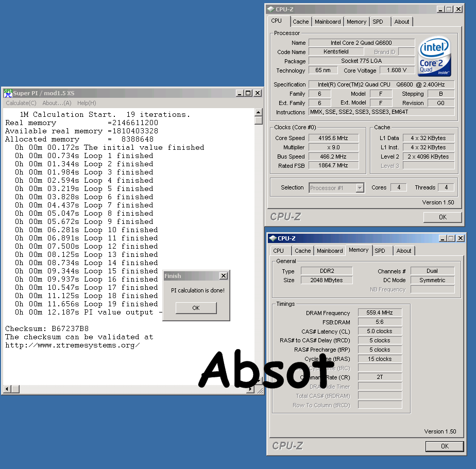The image size is (476, 469).
Task: Close the bottom CPU-Z Memory window
Action: tap(461, 238)
